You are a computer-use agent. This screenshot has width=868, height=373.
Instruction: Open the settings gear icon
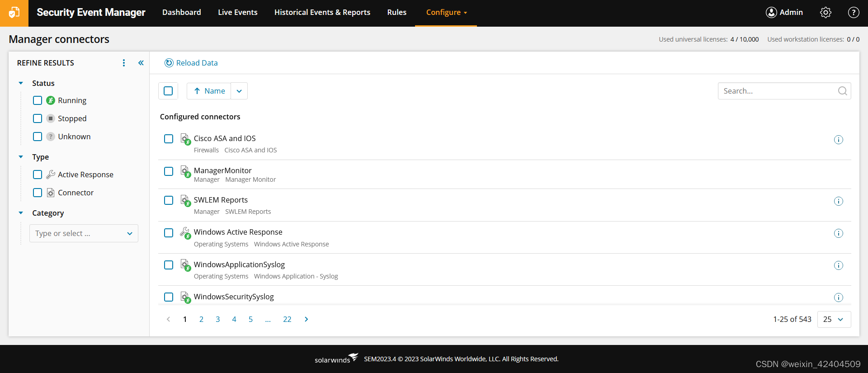826,13
